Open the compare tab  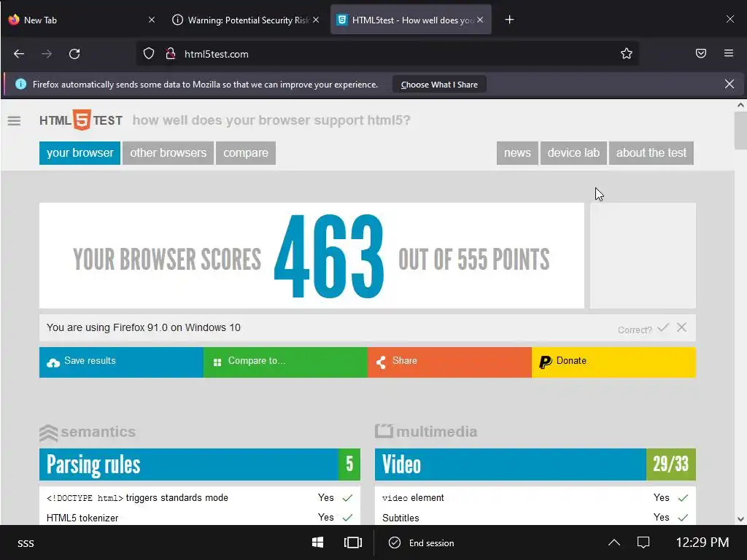click(246, 153)
